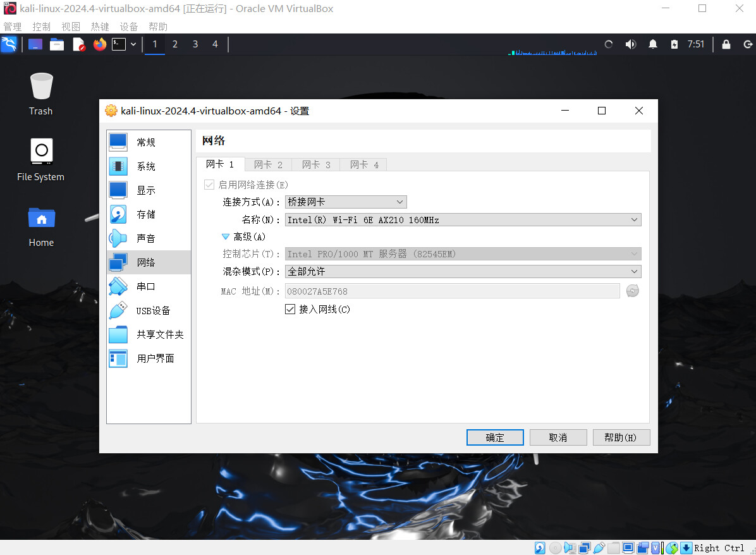756x555 pixels.
Task: Open terminal dropdown arrow in Kali panel
Action: 133,44
